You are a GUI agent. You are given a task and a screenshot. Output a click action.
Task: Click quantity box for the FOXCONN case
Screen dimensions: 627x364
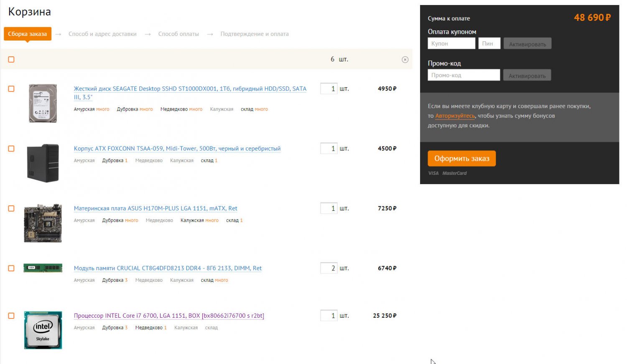coord(329,148)
